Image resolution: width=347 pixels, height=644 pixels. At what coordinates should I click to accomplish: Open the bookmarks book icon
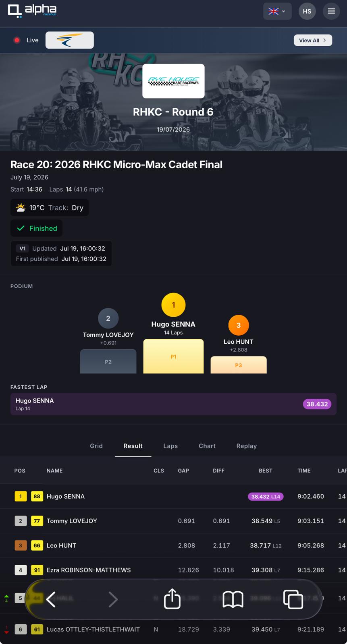233,599
